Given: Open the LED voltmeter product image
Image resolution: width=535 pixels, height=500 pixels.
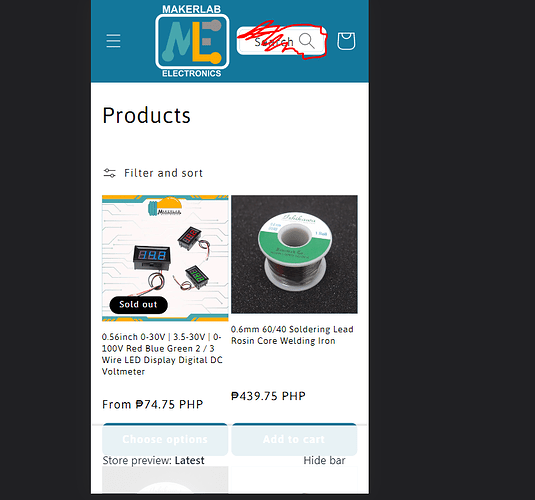Looking at the screenshot, I should tap(165, 258).
